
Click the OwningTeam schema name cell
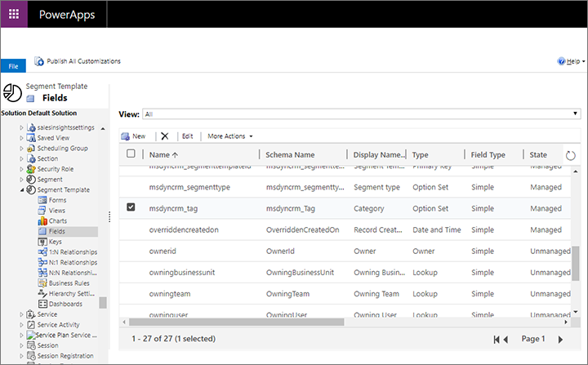pyautogui.click(x=287, y=294)
